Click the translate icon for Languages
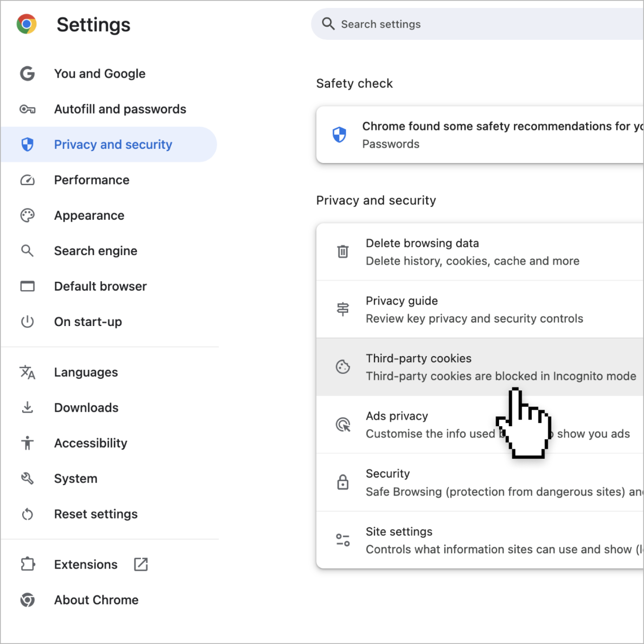This screenshot has width=644, height=644. (27, 372)
